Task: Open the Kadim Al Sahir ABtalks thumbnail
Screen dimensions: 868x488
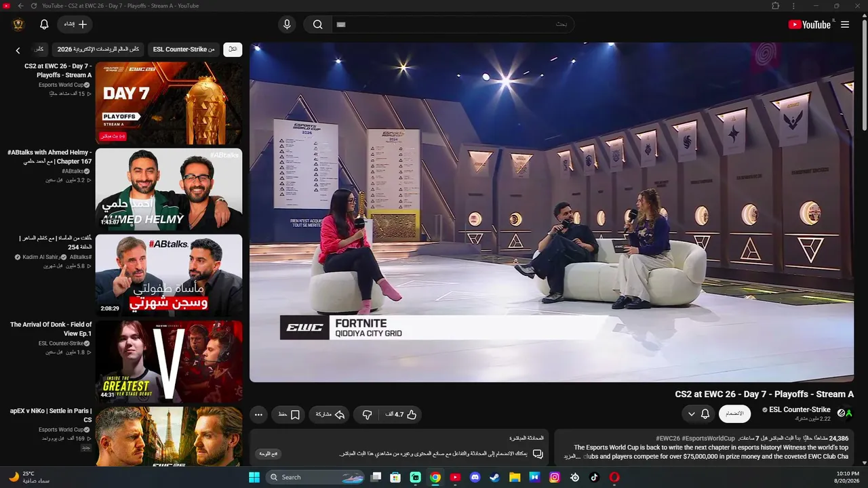Action: 169,276
